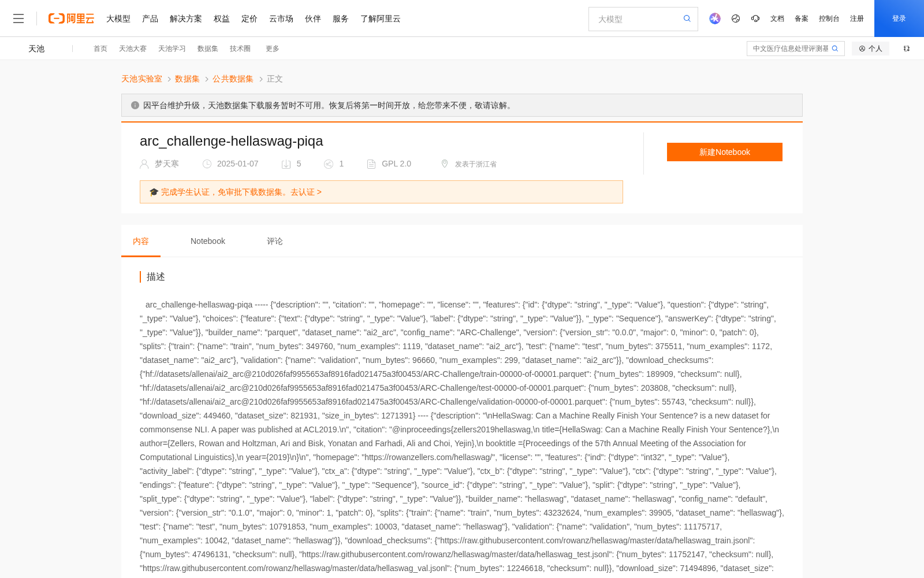
Task: Open the 服务 menu
Action: 341,18
